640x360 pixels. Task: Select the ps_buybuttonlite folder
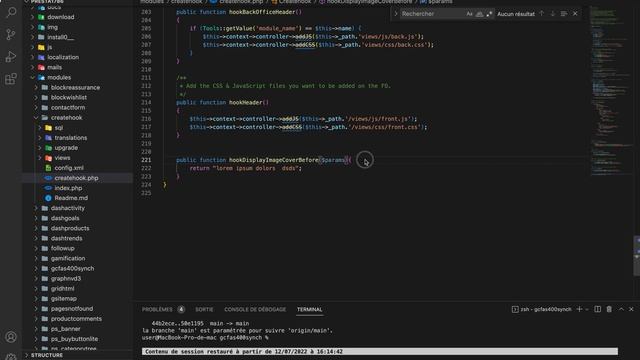74,339
